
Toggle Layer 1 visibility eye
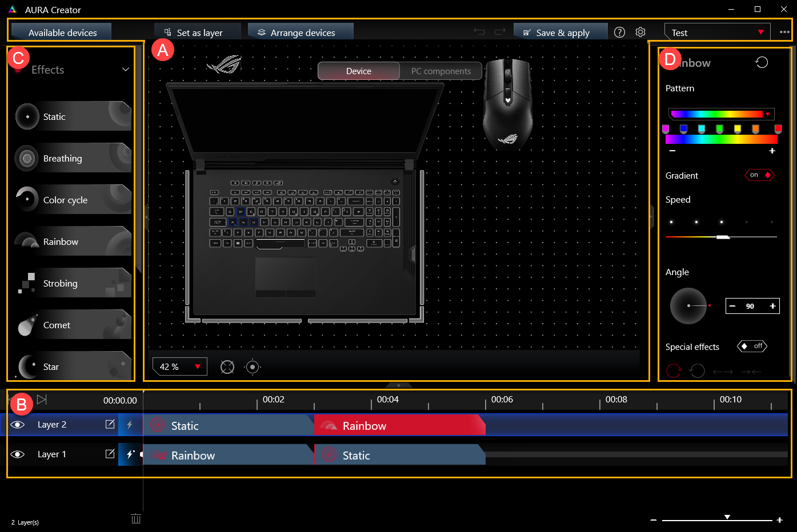18,454
